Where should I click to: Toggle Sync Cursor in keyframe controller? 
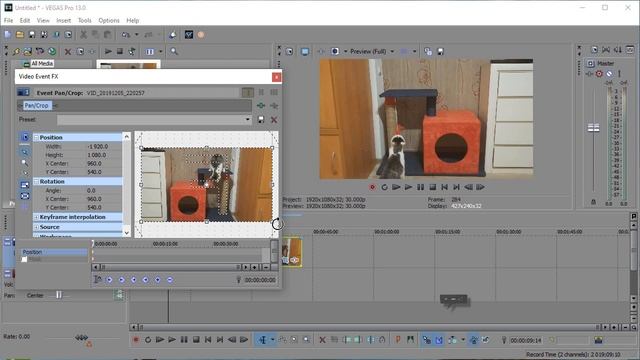[x=97, y=280]
